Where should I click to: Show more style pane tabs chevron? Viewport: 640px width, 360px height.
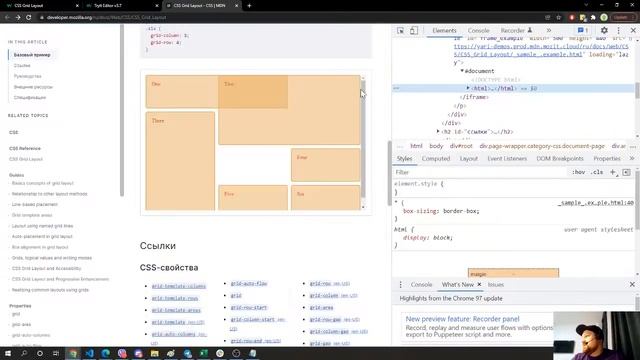(x=632, y=158)
